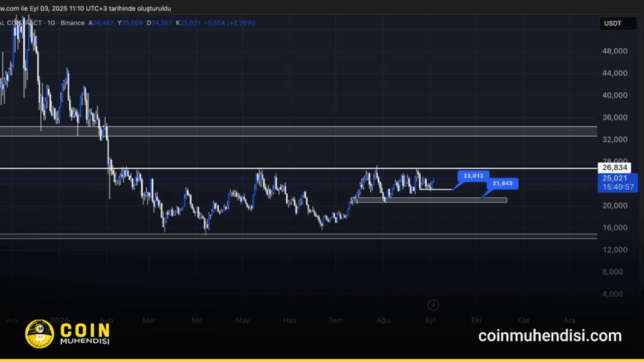Click the lightning bolt event icon

pyautogui.click(x=433, y=305)
